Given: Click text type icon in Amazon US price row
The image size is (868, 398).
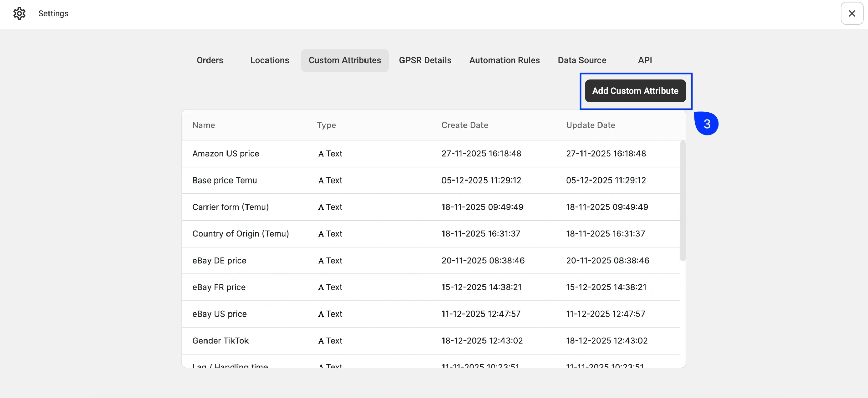Looking at the screenshot, I should [x=321, y=154].
